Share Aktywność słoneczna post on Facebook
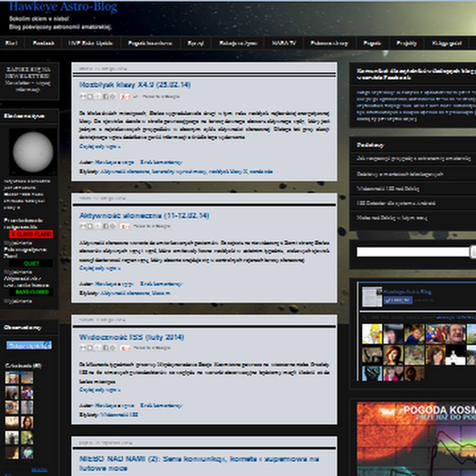476x476 pixels. [105, 226]
